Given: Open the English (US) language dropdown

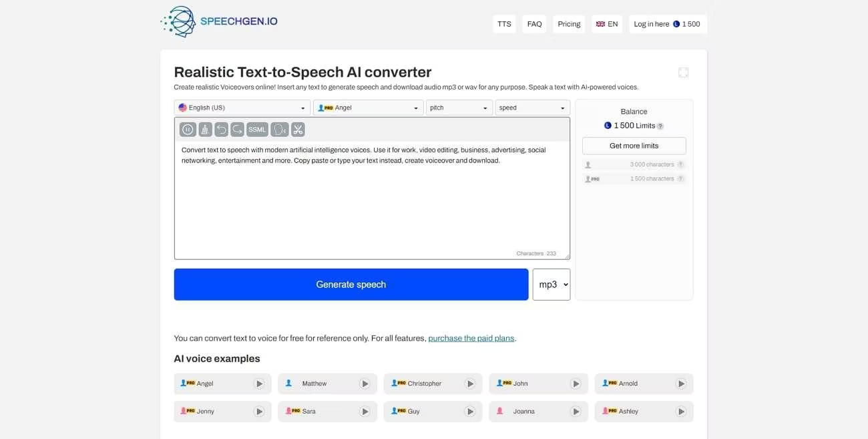Looking at the screenshot, I should coord(241,107).
